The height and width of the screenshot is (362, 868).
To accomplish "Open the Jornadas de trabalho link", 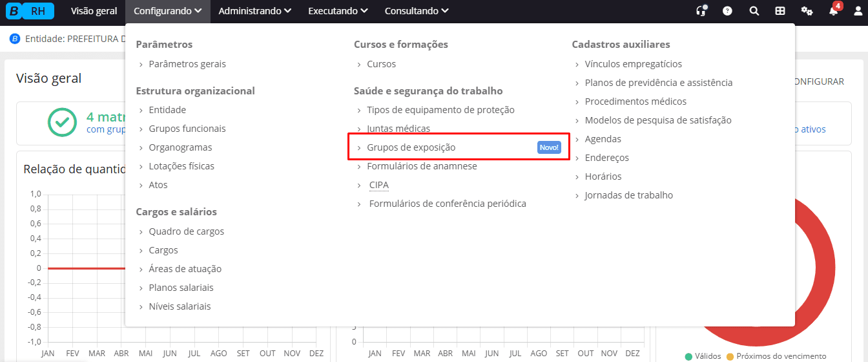I will pos(628,195).
